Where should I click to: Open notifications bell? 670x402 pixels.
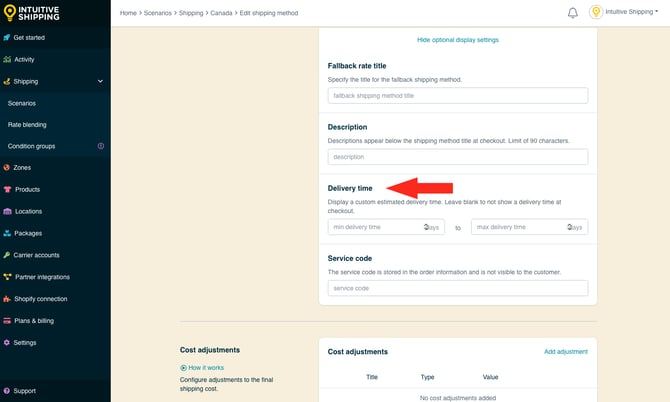573,13
